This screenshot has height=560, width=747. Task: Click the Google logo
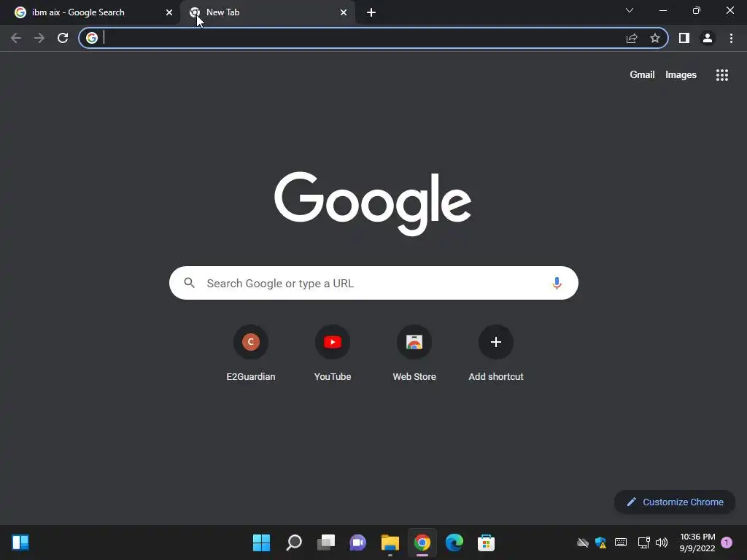click(x=373, y=204)
